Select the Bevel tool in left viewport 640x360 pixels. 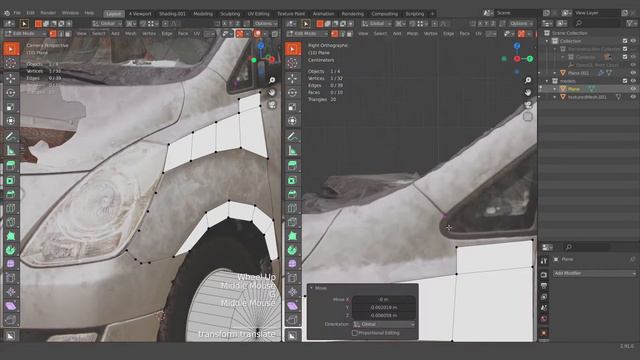coord(11,194)
